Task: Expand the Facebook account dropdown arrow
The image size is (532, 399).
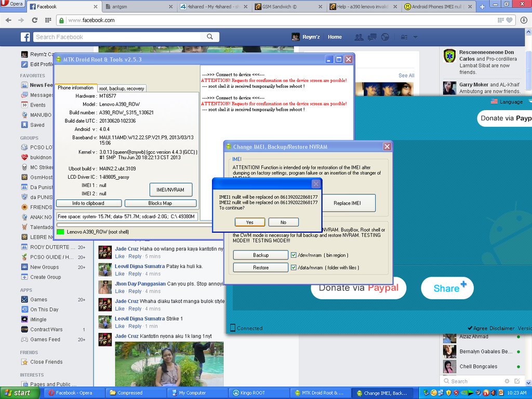Action: click(x=415, y=37)
